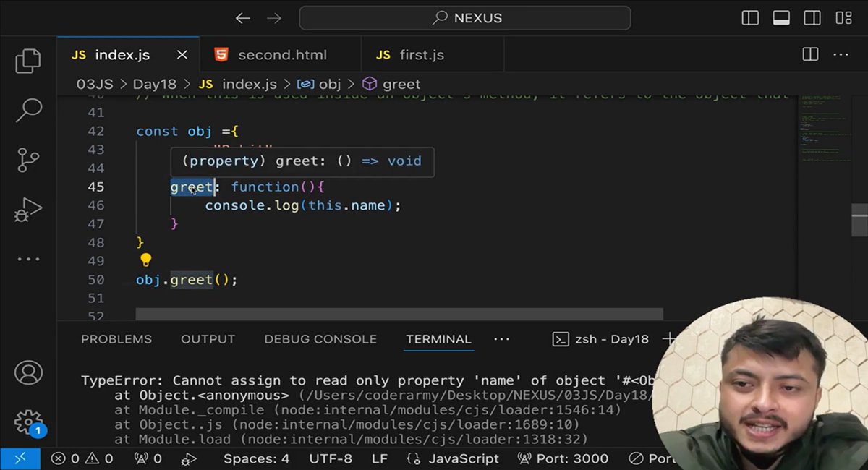The height and width of the screenshot is (470, 868).
Task: Show additional views ellipsis in activity bar
Action: (28, 259)
